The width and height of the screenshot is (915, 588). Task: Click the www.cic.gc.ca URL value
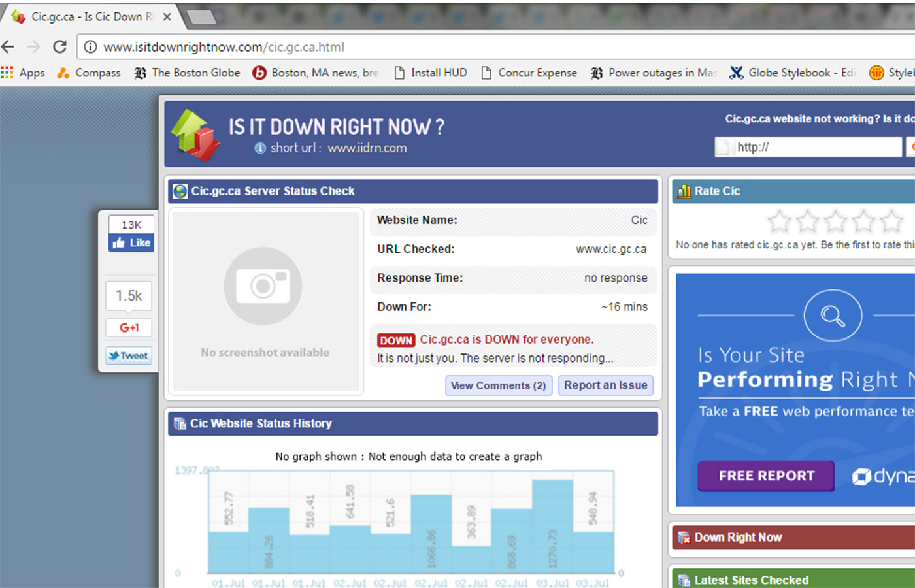click(x=611, y=249)
